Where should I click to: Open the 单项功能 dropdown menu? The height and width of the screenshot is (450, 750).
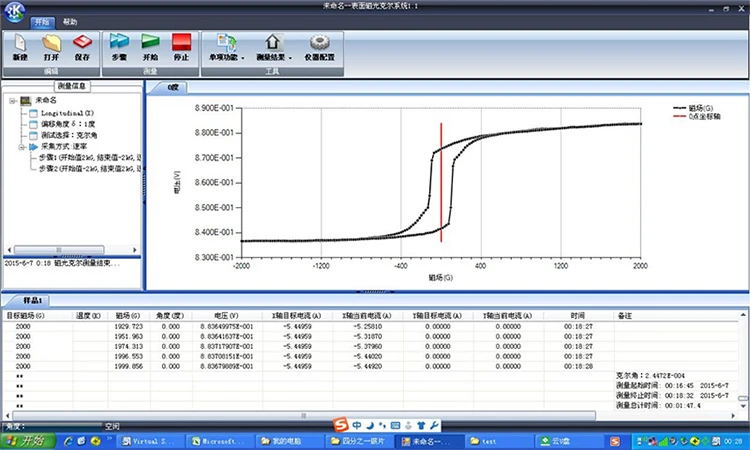coord(226,48)
